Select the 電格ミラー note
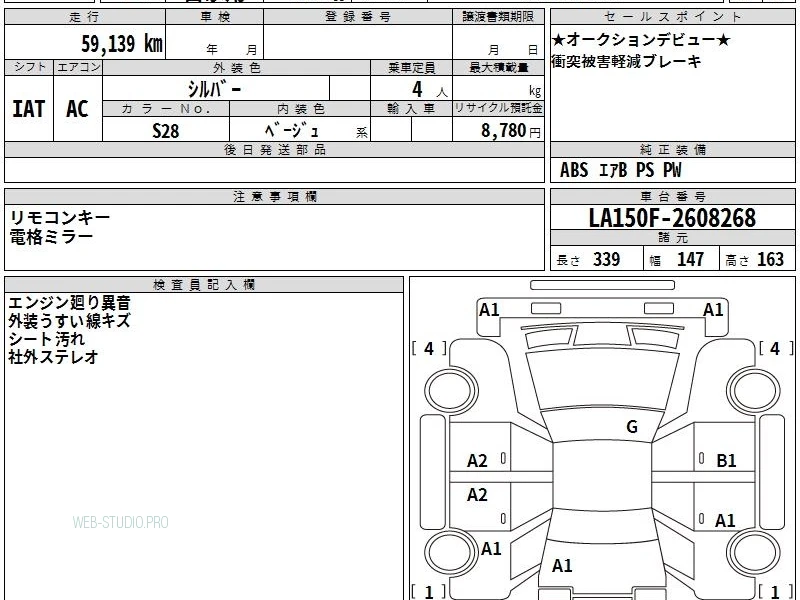The height and width of the screenshot is (600, 800). click(51, 237)
